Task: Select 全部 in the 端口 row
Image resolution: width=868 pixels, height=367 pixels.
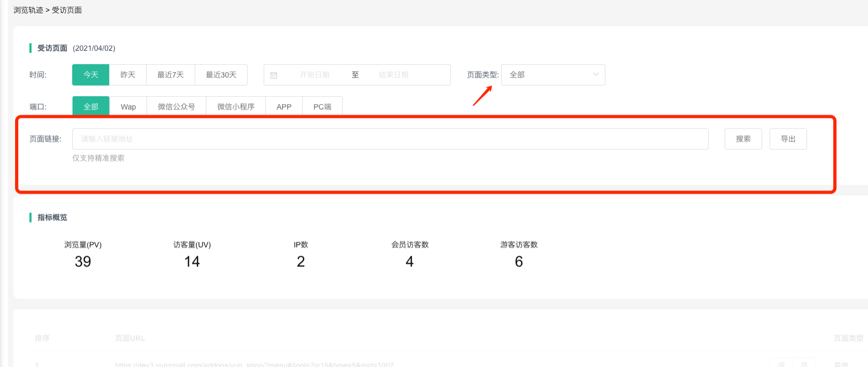Action: pyautogui.click(x=91, y=106)
